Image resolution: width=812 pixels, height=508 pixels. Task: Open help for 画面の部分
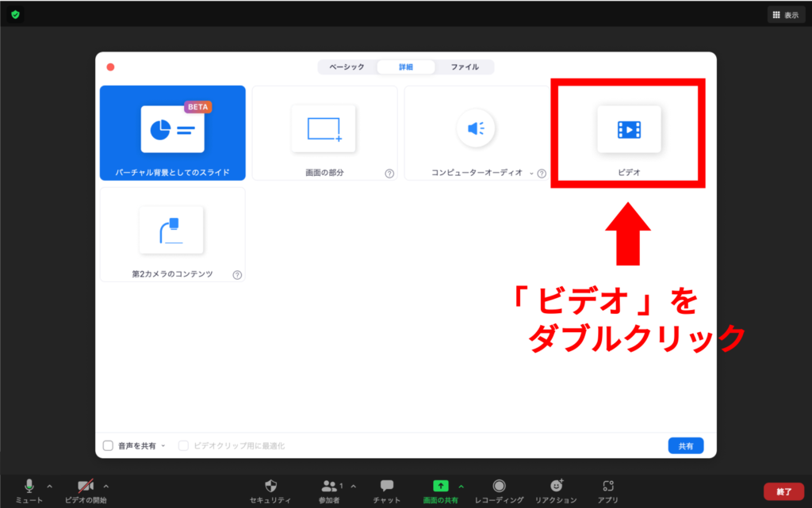(x=389, y=174)
